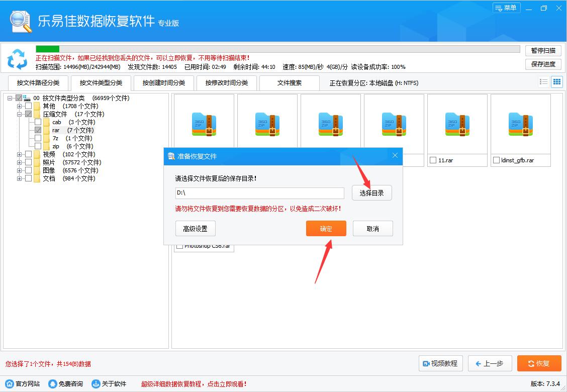Click the 官方网站 home icon

[x=10, y=383]
